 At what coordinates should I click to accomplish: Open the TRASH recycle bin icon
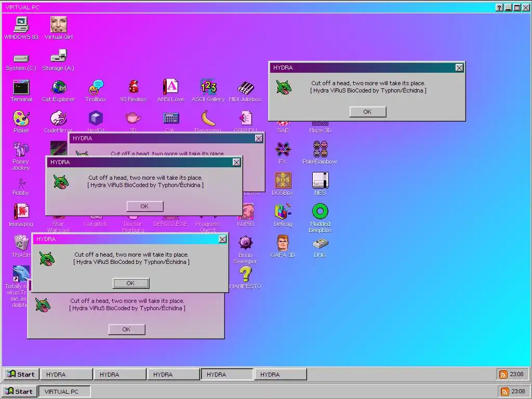click(21, 243)
